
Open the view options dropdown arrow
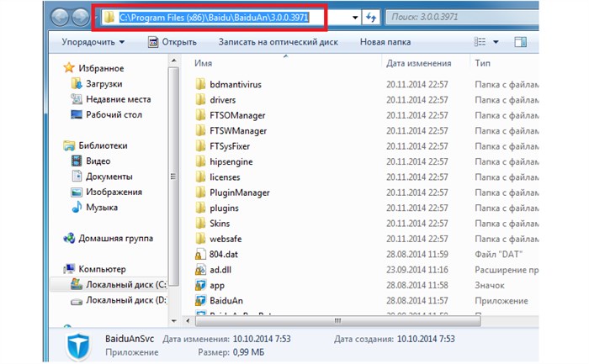[x=496, y=42]
